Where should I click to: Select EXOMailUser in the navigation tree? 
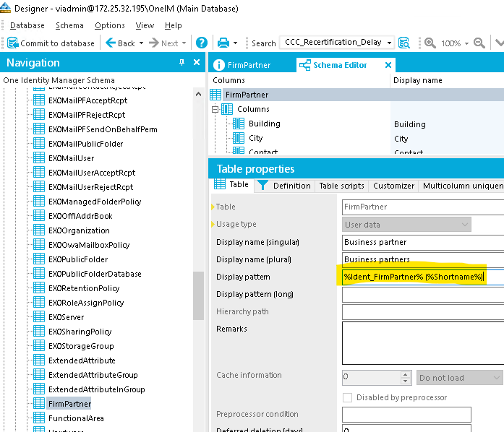coord(71,158)
